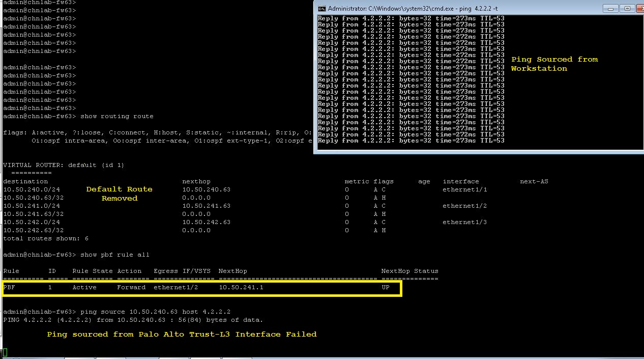Select the 'UP' nexthop status value
Viewport: 644px width, 359px height.
point(386,287)
